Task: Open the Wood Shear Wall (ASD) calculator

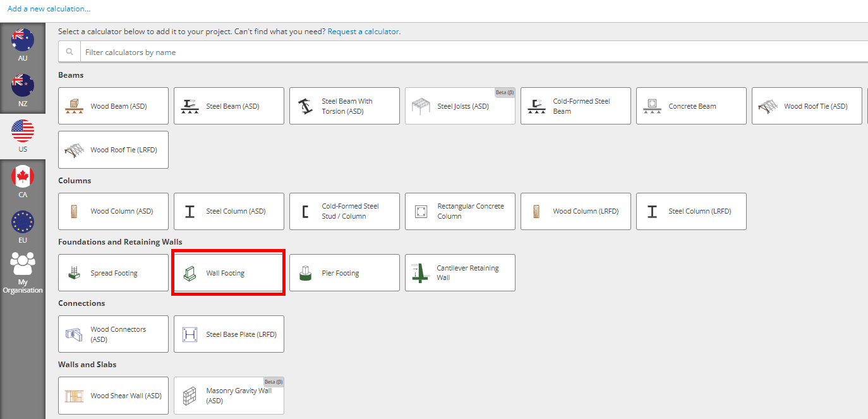Action: click(x=113, y=396)
